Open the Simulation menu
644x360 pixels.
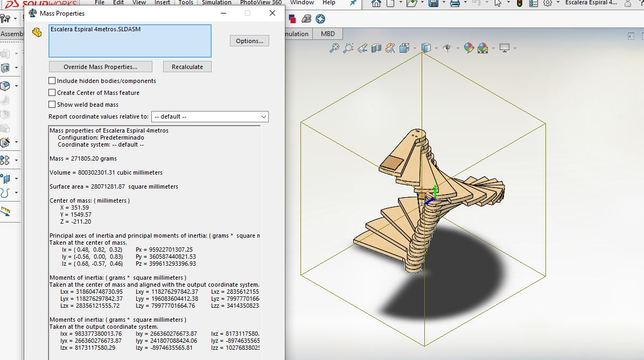tap(216, 3)
